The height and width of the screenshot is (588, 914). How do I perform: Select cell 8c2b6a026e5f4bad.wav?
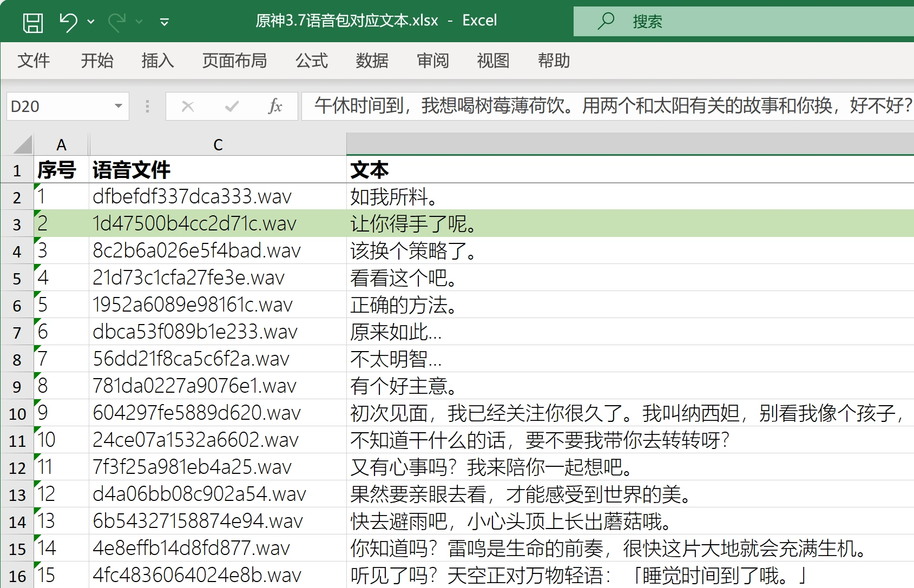point(218,251)
